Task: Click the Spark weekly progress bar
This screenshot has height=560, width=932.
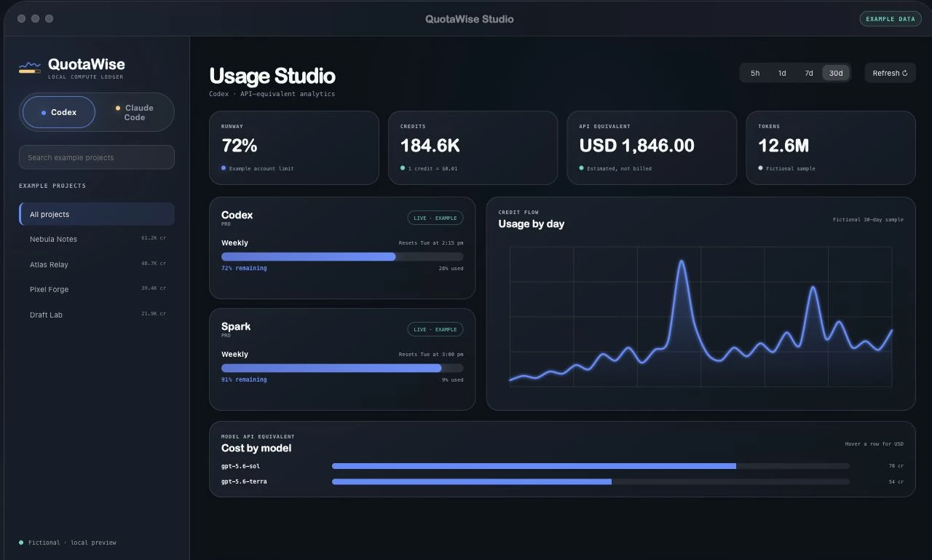Action: (342, 368)
